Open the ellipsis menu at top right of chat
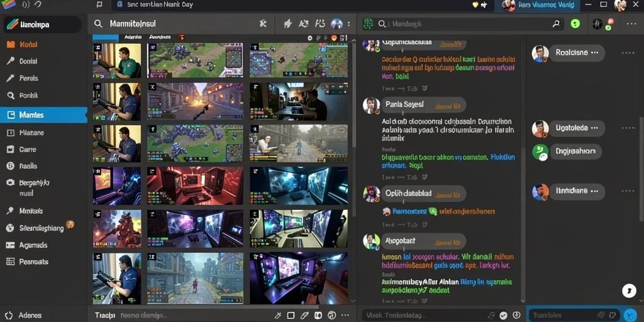This screenshot has width=644, height=322. point(631,24)
